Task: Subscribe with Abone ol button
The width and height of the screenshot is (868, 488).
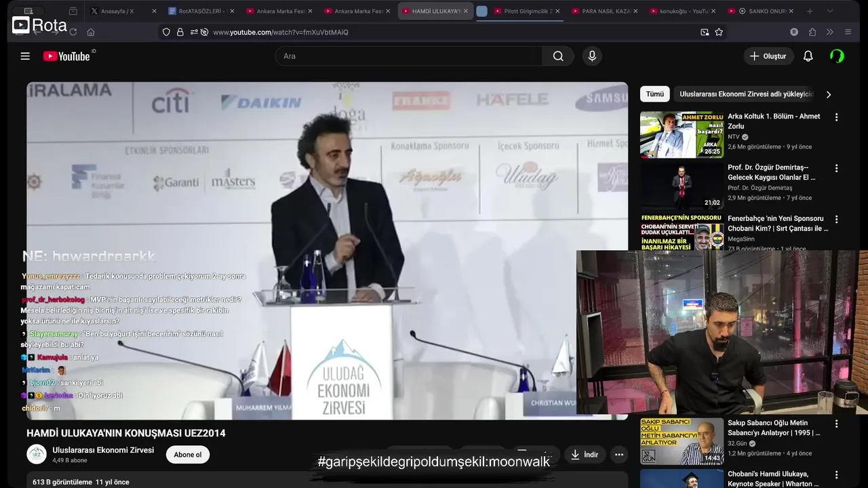Action: [x=188, y=455]
